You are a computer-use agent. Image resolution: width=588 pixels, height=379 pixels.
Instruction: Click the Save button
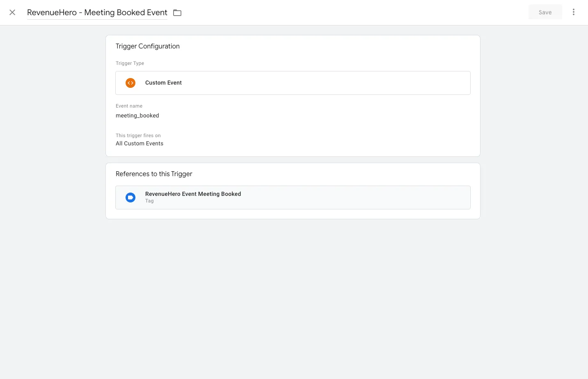tap(545, 12)
